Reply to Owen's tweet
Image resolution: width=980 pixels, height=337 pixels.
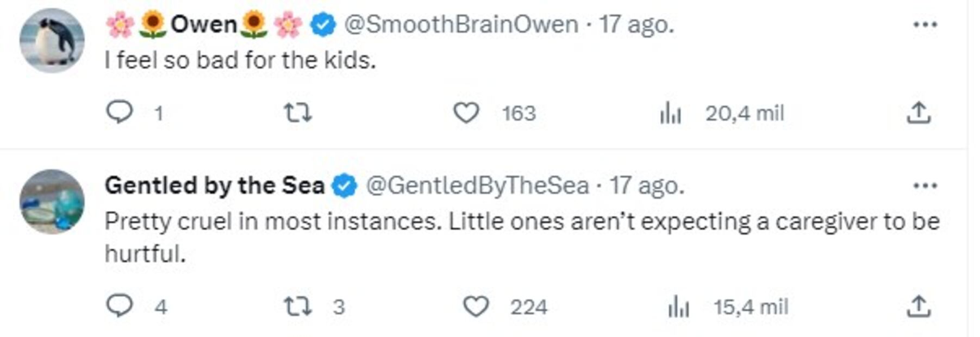tap(119, 113)
